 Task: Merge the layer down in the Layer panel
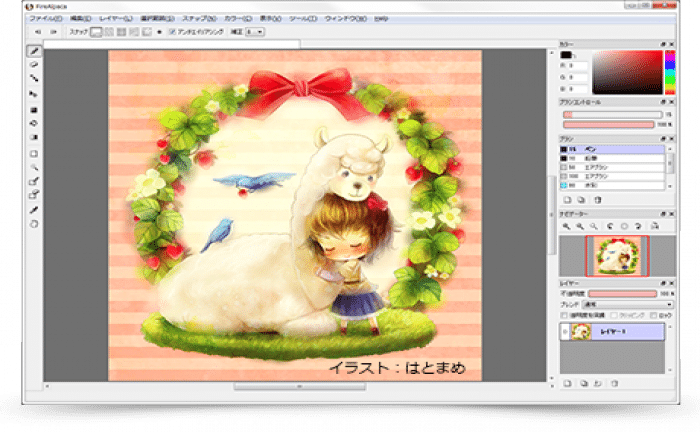click(x=598, y=383)
